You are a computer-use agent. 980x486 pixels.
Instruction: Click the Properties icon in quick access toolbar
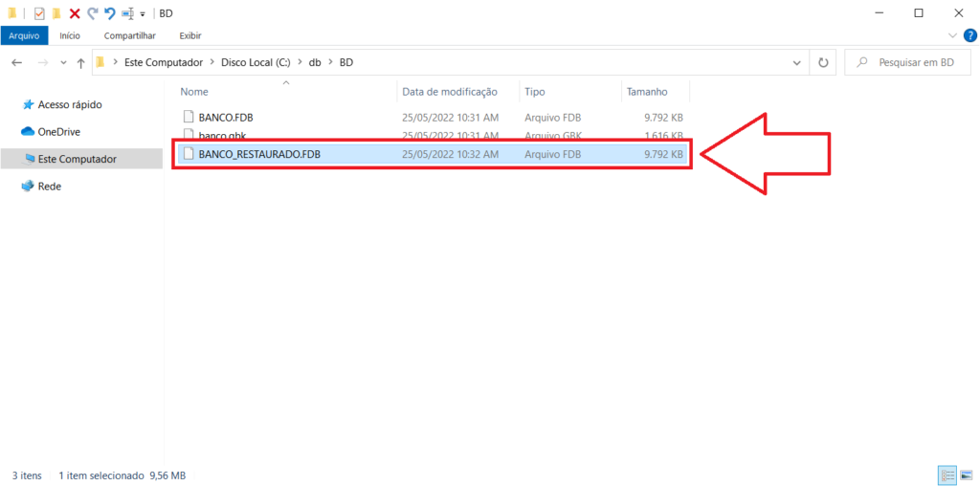point(39,13)
